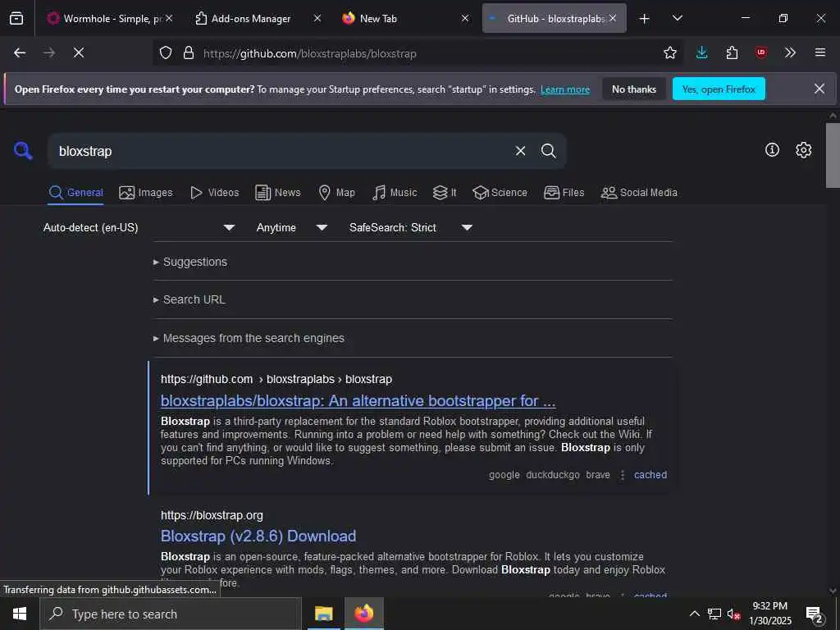Stop loading the page
The width and height of the screenshot is (840, 630).
pyautogui.click(x=79, y=52)
